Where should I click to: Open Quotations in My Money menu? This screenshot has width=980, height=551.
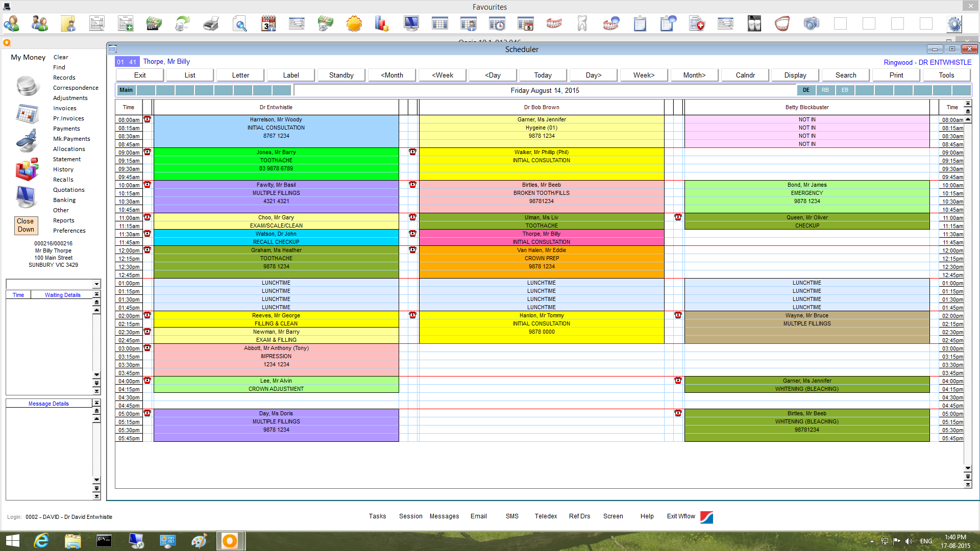[69, 190]
